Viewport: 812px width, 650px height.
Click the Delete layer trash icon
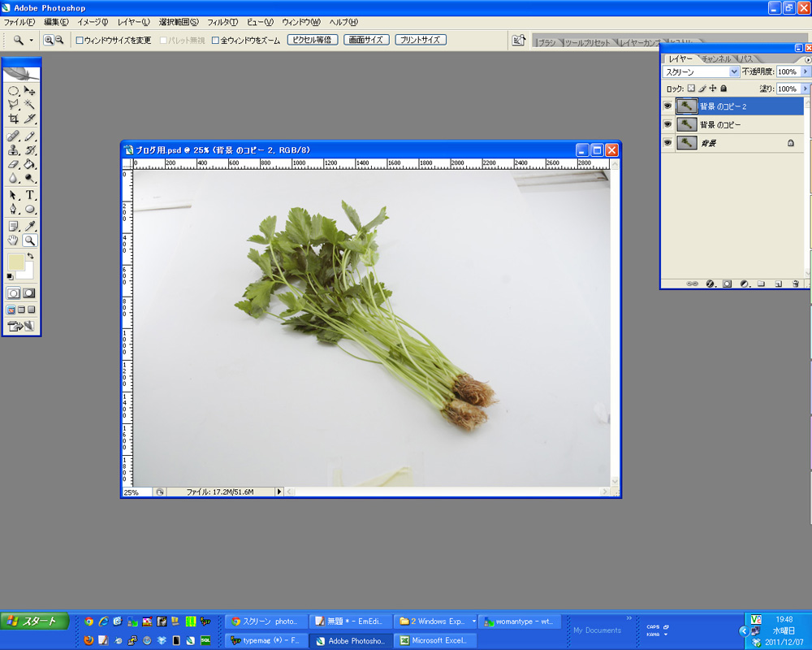tap(796, 284)
